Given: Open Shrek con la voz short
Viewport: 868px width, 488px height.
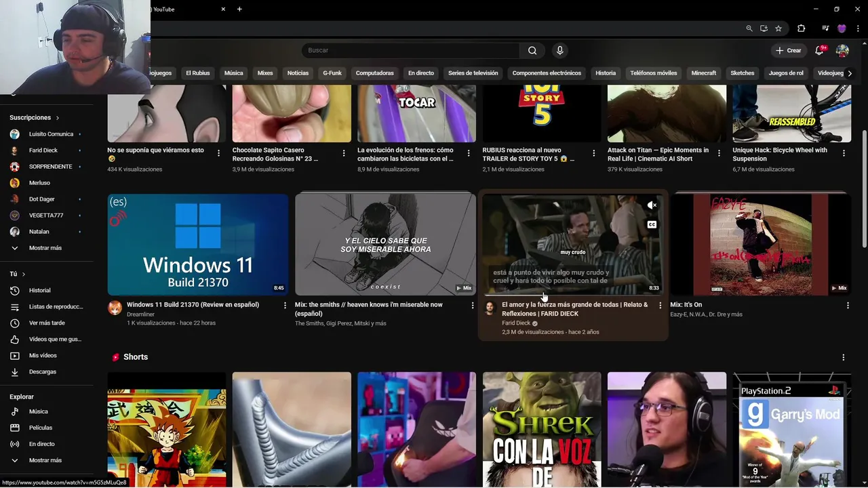Looking at the screenshot, I should pyautogui.click(x=542, y=430).
